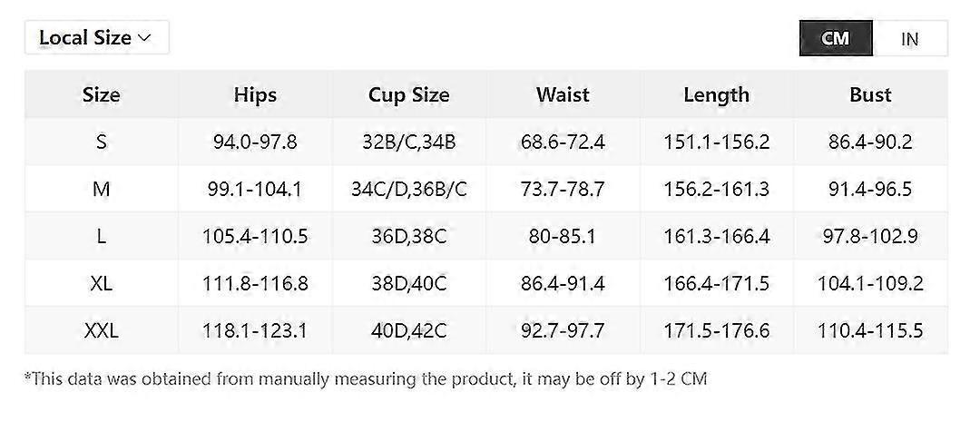This screenshot has width=980, height=422.
Task: Select the M size row label
Action: tap(101, 189)
